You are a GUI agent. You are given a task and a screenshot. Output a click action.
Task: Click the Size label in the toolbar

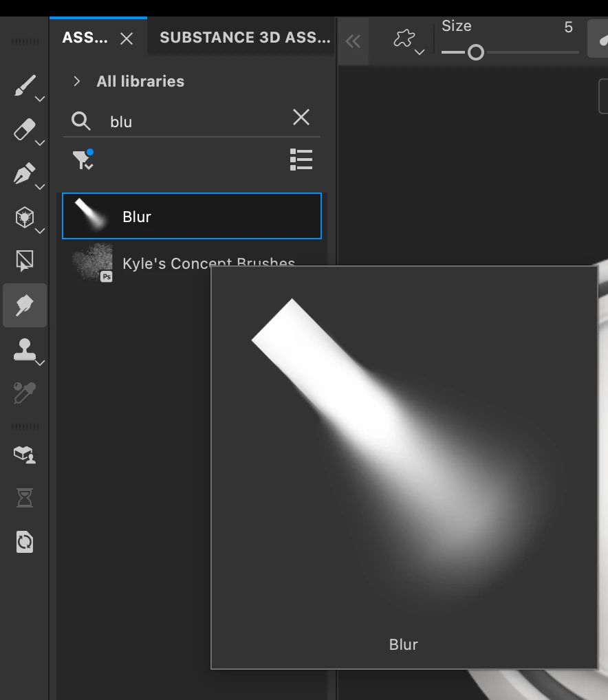(x=456, y=26)
